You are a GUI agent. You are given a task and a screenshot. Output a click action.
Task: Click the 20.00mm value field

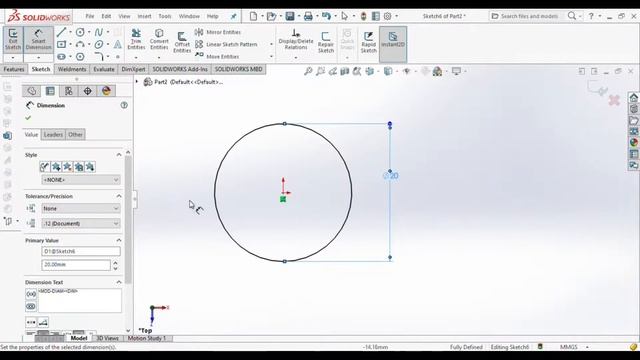(x=76, y=265)
